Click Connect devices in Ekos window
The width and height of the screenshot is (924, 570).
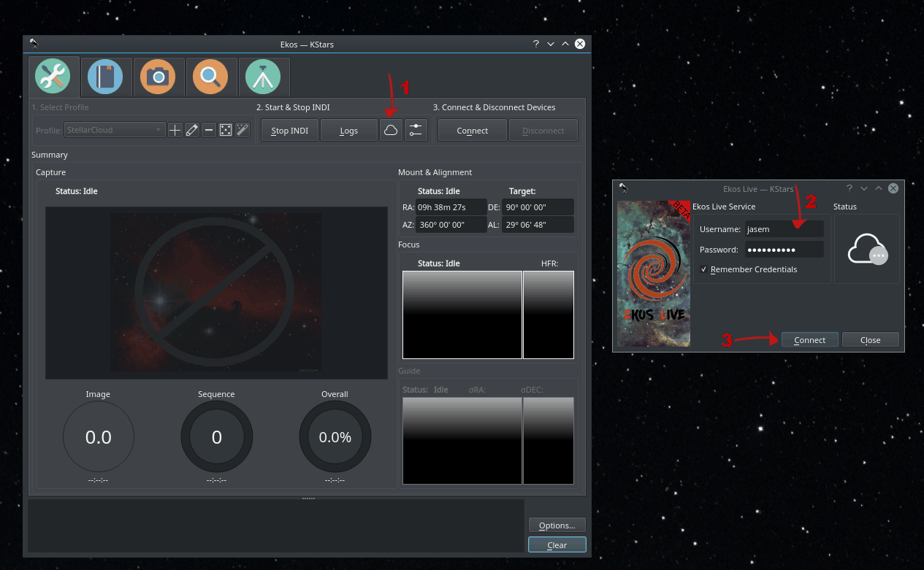click(x=473, y=131)
